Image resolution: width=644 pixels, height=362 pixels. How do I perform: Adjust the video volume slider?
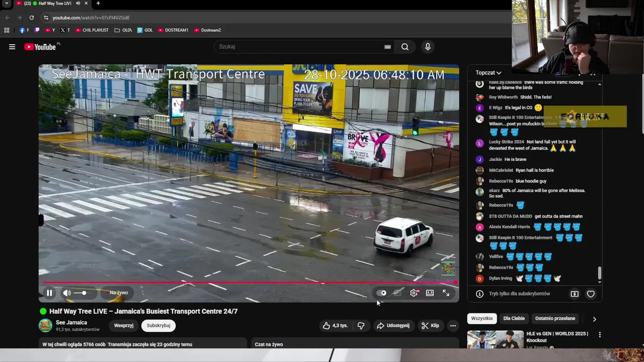click(x=80, y=293)
